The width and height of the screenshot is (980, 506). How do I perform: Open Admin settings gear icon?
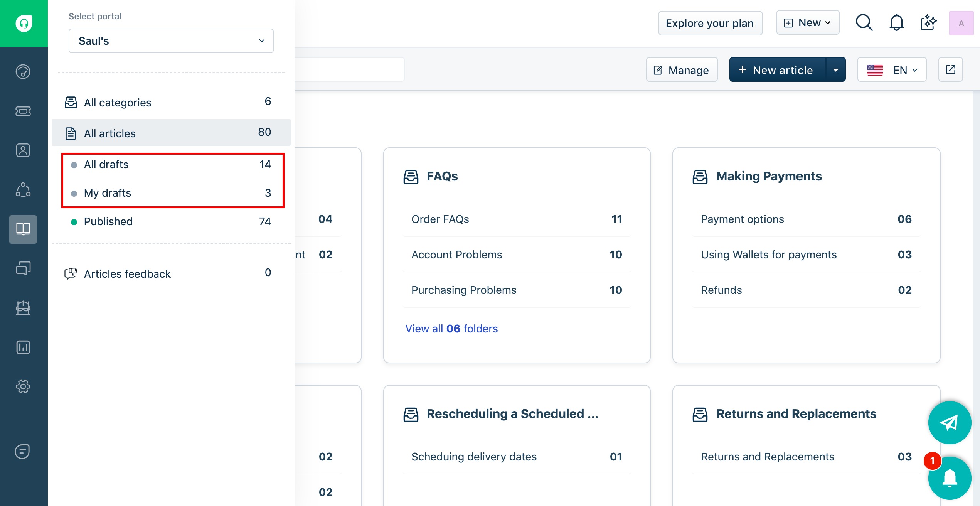[x=23, y=386]
